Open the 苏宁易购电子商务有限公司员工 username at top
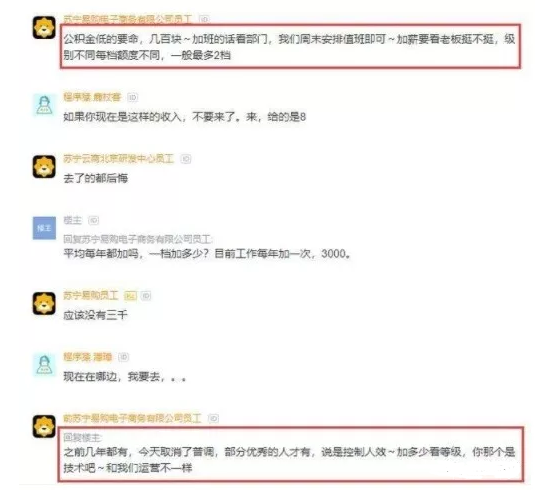 point(127,19)
